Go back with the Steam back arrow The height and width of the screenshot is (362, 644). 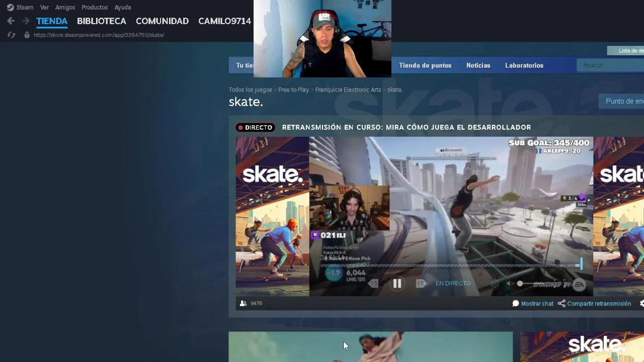(x=11, y=21)
